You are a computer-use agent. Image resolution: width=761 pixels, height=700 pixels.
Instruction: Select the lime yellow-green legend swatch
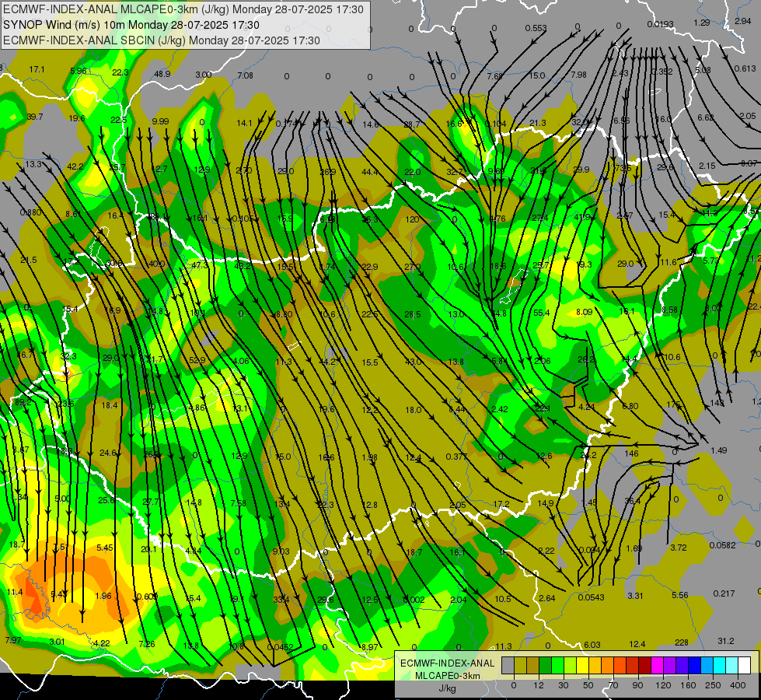[571, 665]
